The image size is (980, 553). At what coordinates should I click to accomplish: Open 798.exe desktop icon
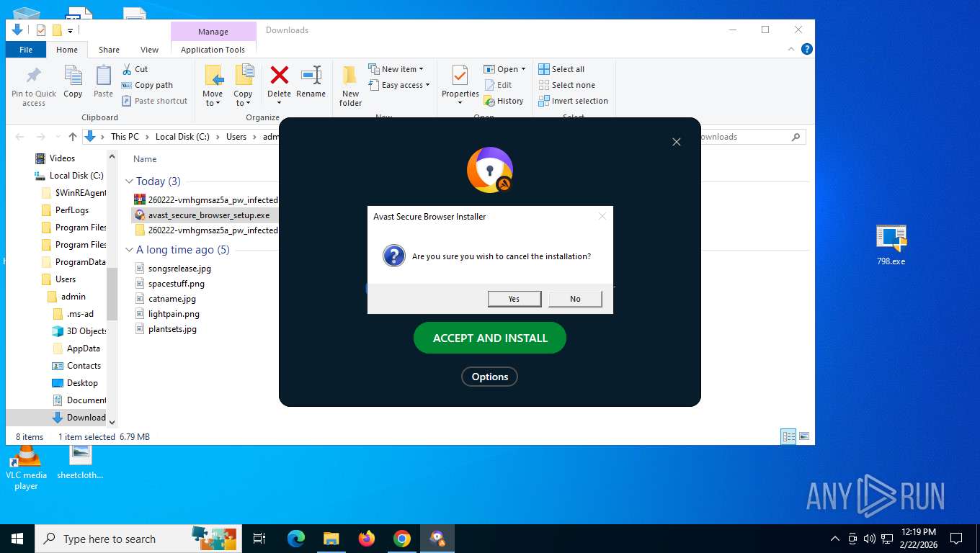coord(891,245)
